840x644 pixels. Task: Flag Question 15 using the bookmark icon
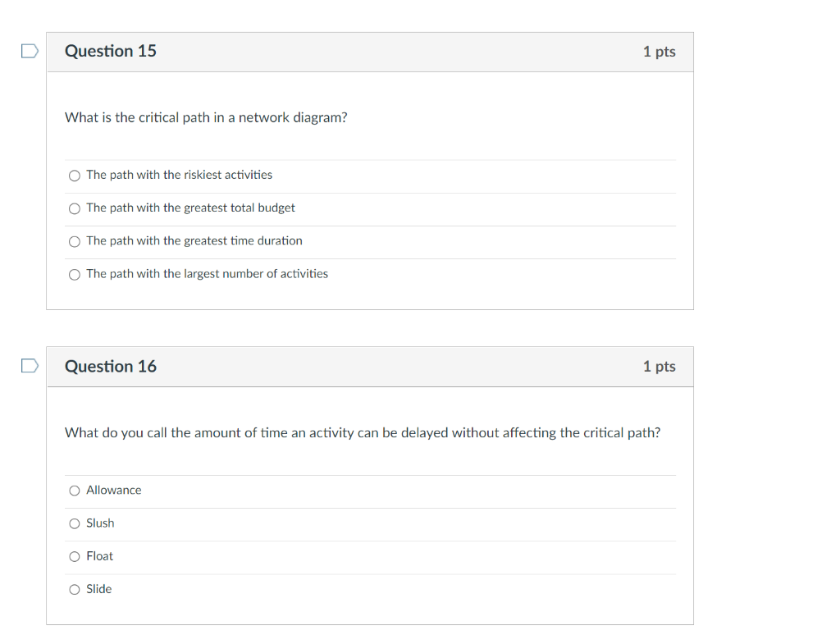(30, 51)
